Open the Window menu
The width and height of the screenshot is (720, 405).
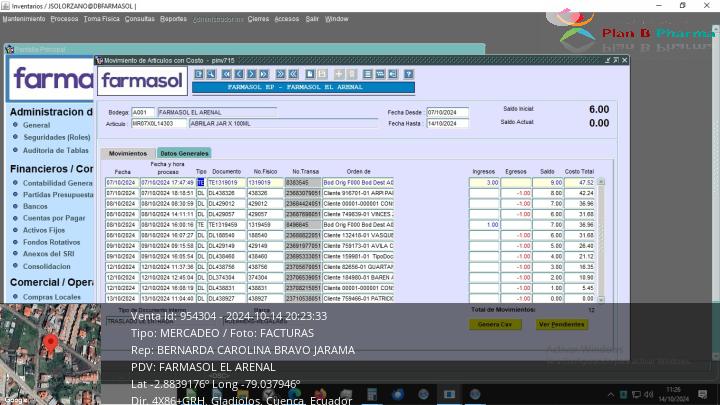337,19
